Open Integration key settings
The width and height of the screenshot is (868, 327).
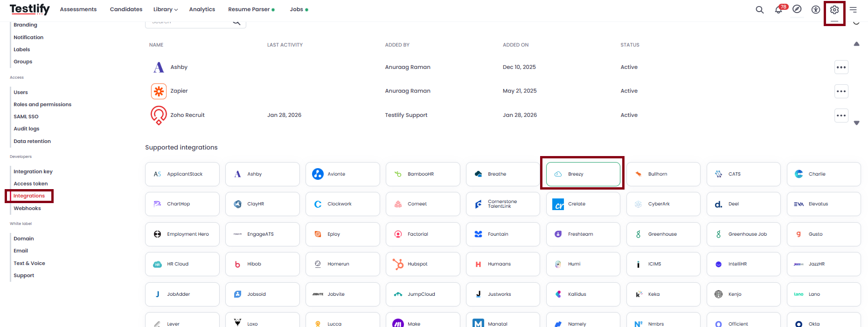pos(33,171)
